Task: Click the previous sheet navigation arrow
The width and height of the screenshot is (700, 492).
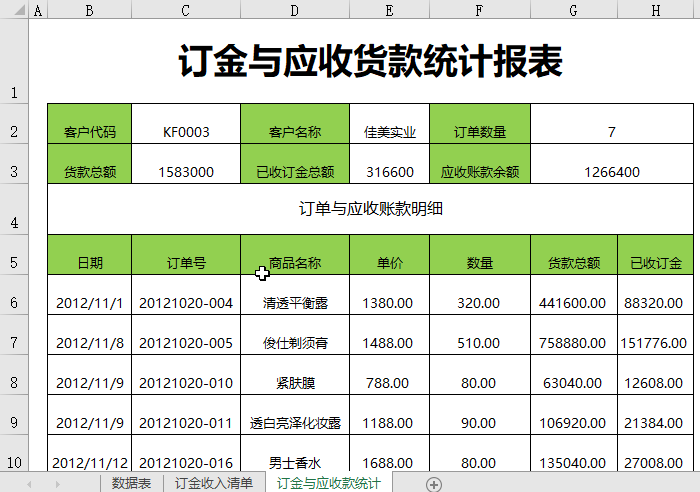Action: 30,484
